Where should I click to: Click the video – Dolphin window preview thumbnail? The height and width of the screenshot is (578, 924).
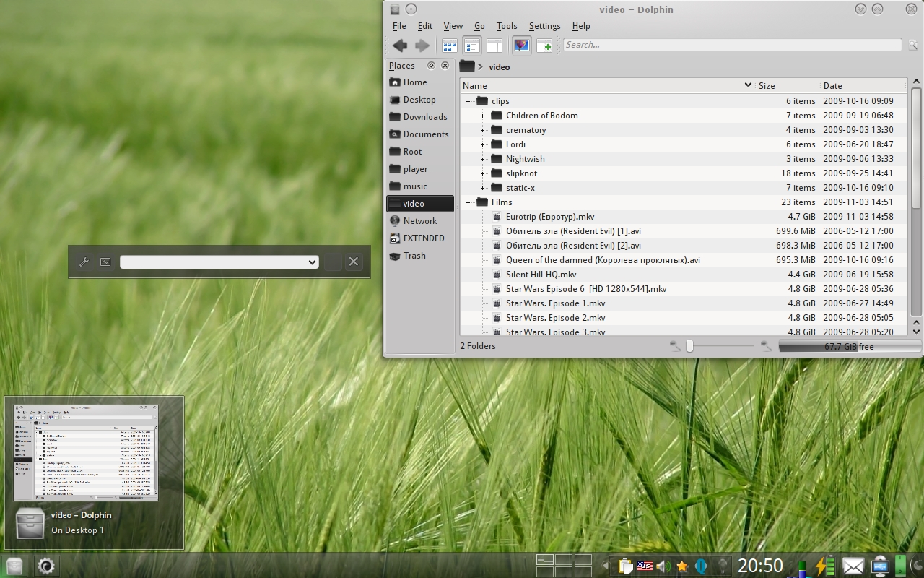86,452
